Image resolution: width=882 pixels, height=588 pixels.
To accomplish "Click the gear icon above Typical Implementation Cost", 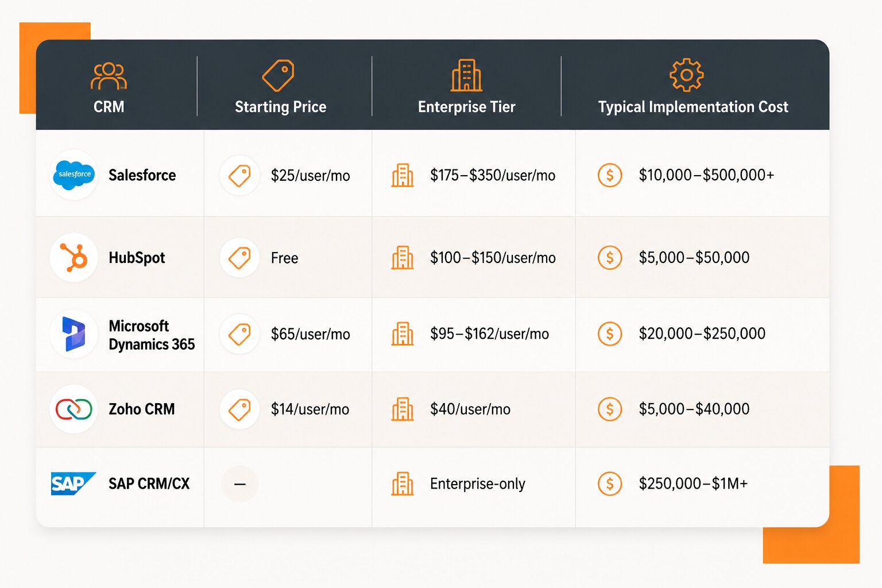I will pyautogui.click(x=687, y=75).
